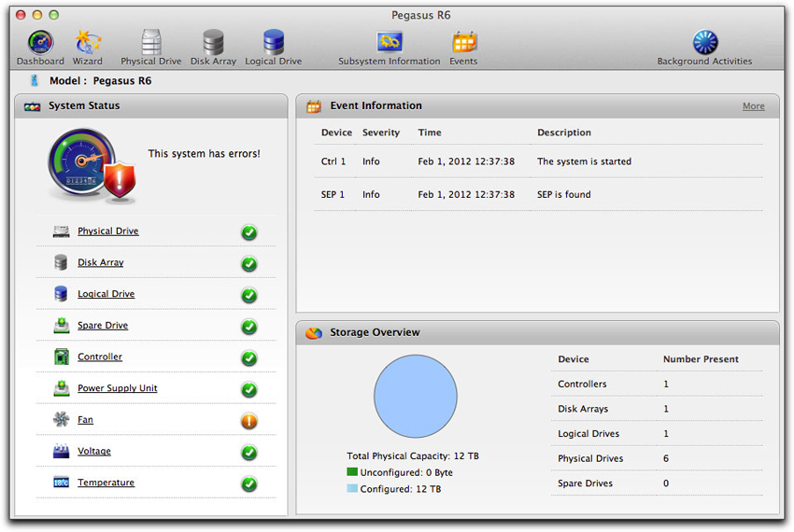Open the Spare Drive link
Viewport: 794px width, 532px height.
[x=103, y=326]
